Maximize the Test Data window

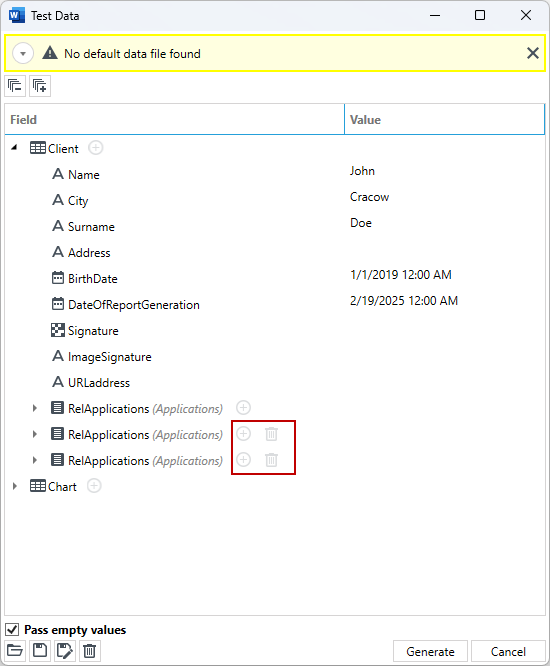pos(480,15)
